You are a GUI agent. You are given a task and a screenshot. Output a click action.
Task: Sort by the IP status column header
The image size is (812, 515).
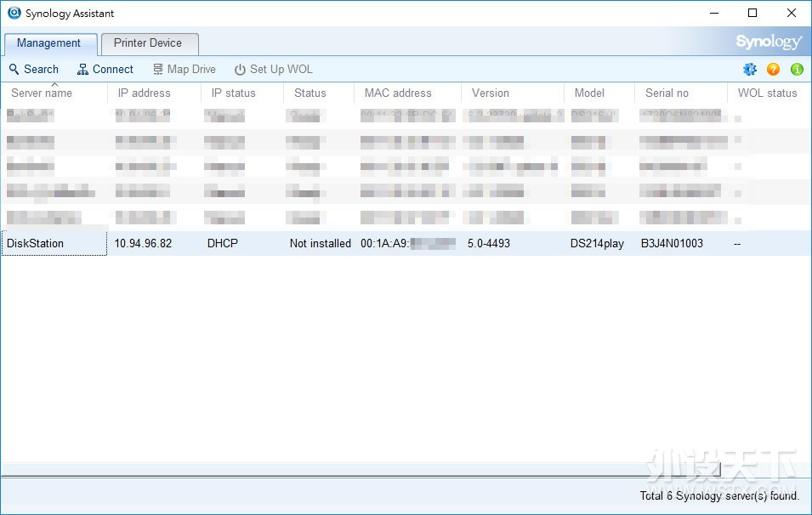coord(241,93)
